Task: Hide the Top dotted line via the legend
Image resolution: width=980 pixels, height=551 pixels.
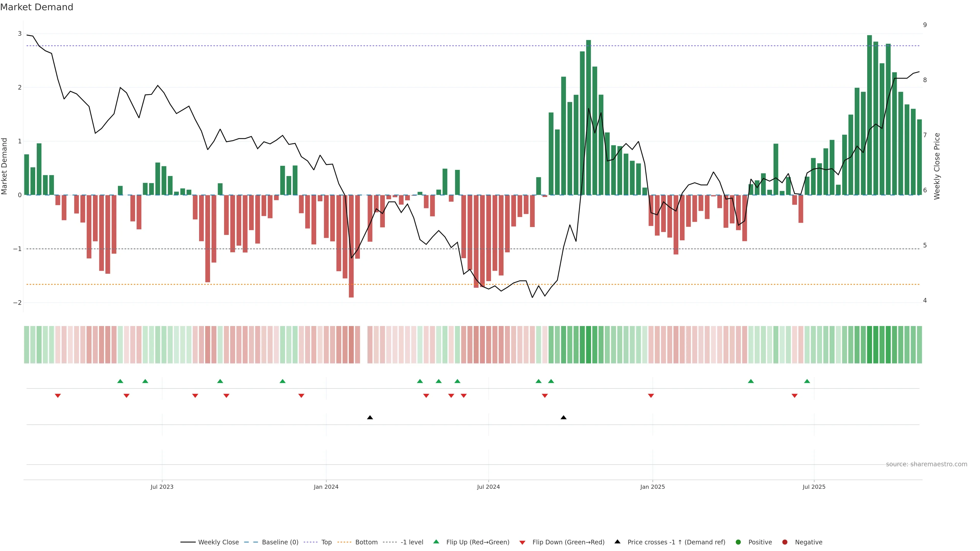Action: tap(326, 542)
